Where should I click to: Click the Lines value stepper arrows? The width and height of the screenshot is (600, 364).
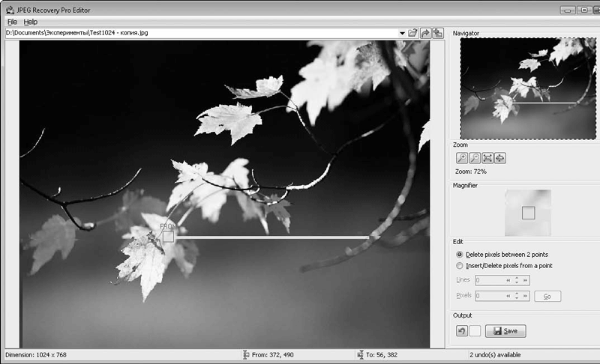pos(517,280)
